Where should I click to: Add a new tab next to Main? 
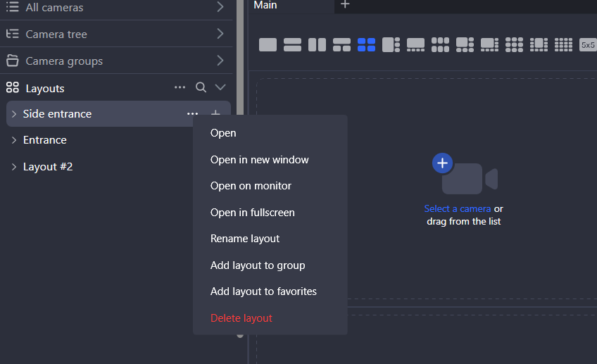coord(345,5)
